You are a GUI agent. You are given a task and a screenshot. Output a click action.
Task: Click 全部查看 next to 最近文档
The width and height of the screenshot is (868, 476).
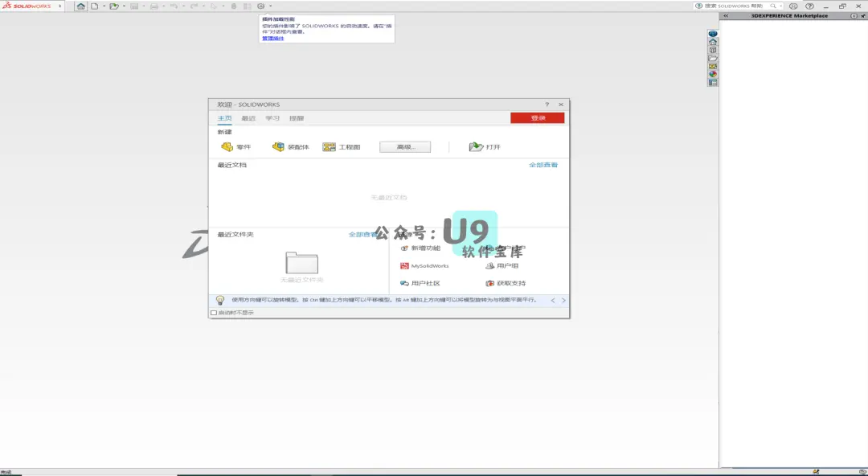click(543, 165)
